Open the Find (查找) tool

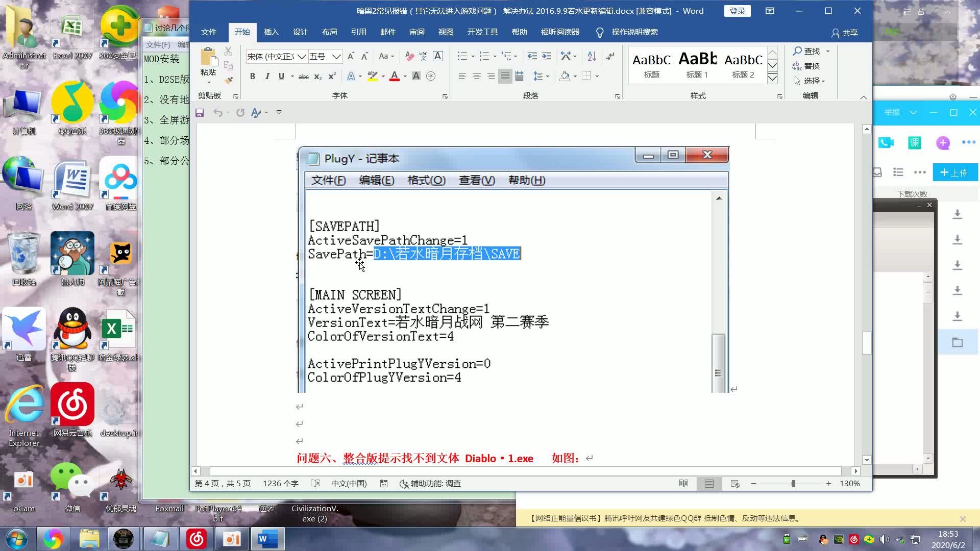coord(811,51)
